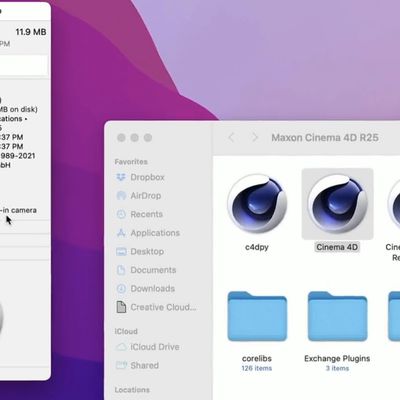Image resolution: width=400 pixels, height=400 pixels.
Task: Click the Favorites sidebar section header
Action: pos(131,162)
